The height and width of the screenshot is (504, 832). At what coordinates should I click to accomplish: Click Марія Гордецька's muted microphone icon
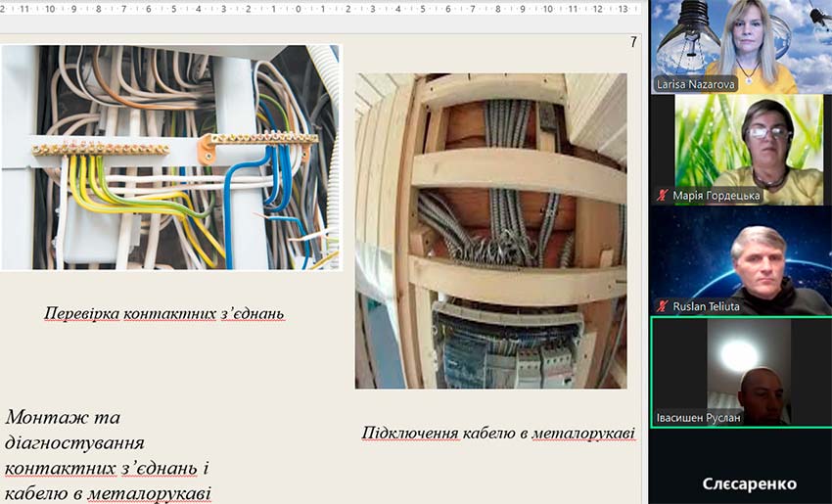point(663,196)
